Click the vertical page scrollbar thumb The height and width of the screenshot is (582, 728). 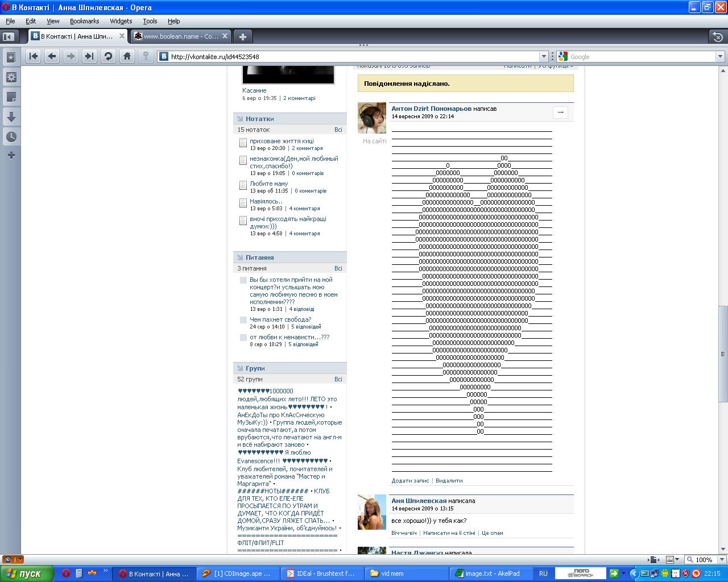(x=723, y=352)
